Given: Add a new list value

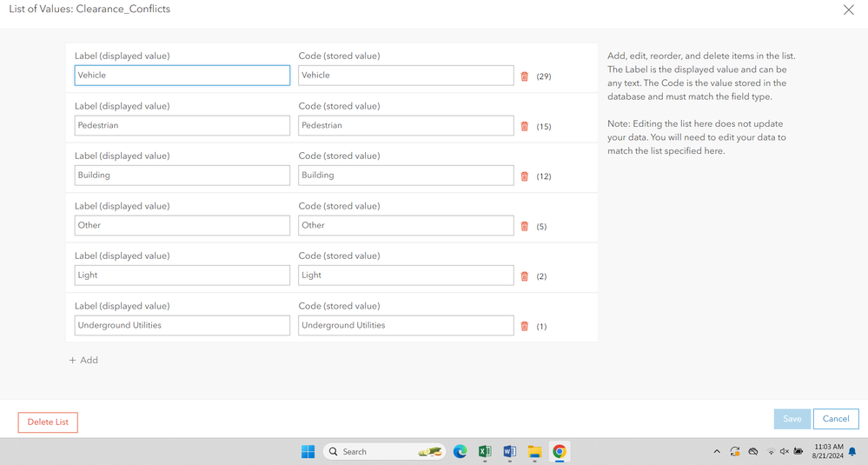Looking at the screenshot, I should pos(83,361).
